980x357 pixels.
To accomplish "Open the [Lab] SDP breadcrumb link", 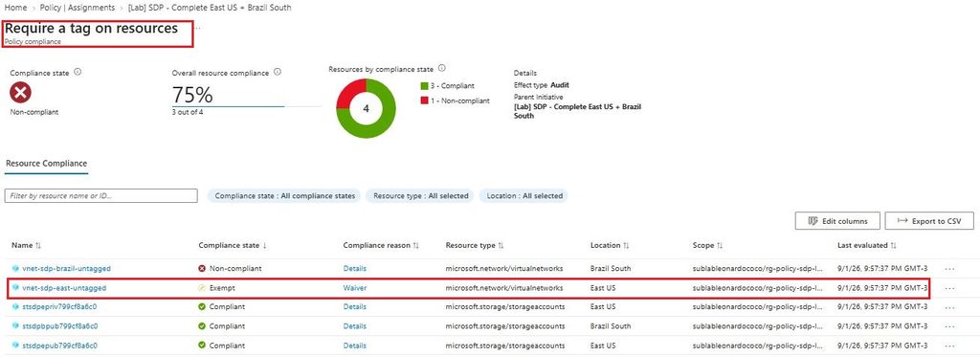I will (210, 8).
